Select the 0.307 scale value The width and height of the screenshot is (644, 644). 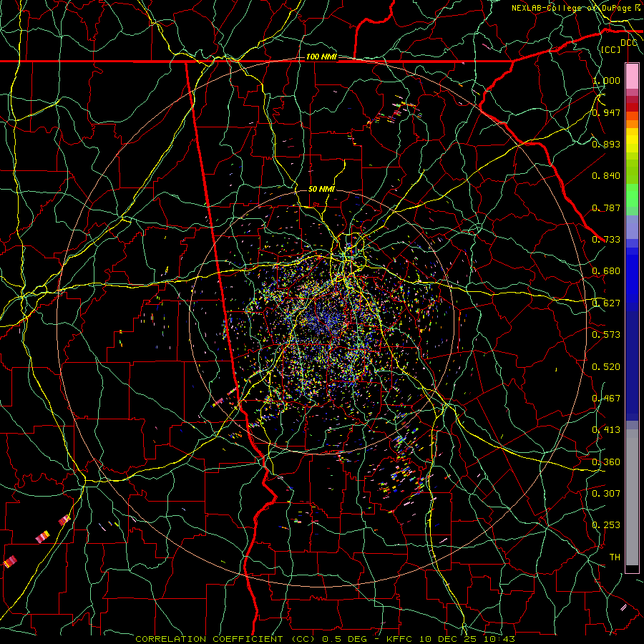[606, 494]
